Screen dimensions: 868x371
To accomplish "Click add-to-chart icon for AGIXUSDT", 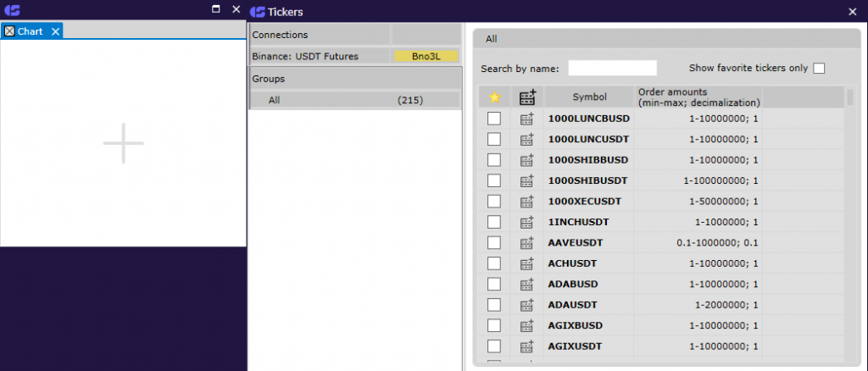I will 527,346.
